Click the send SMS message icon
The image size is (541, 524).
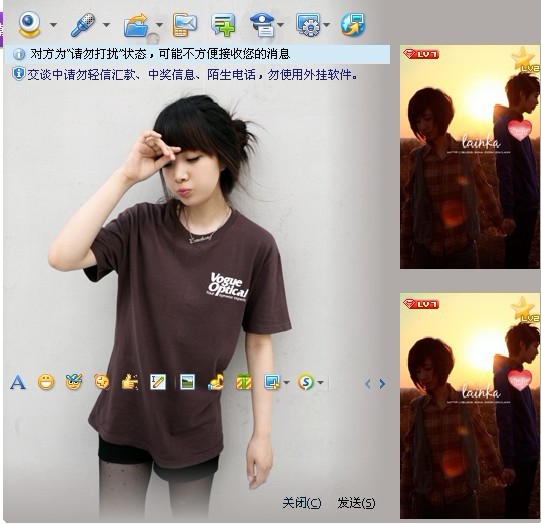pyautogui.click(x=185, y=24)
